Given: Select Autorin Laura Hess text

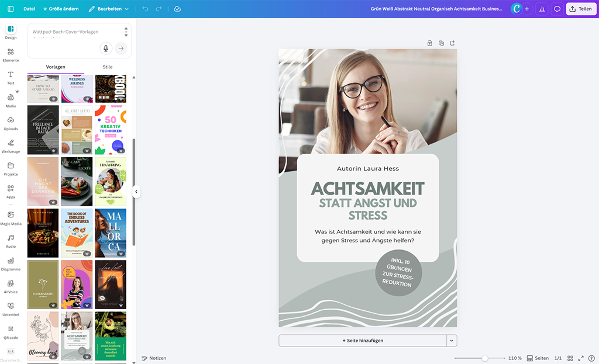Looking at the screenshot, I should pyautogui.click(x=368, y=168).
